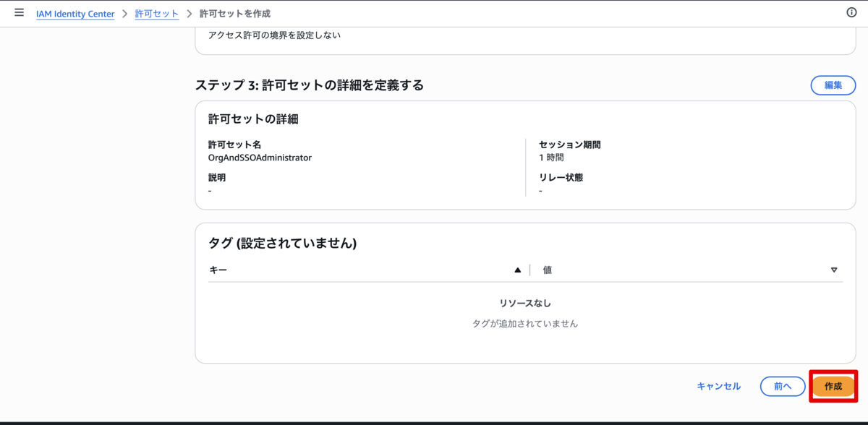Edit step 3 with the 編集 button
The image size is (868, 425).
(833, 85)
